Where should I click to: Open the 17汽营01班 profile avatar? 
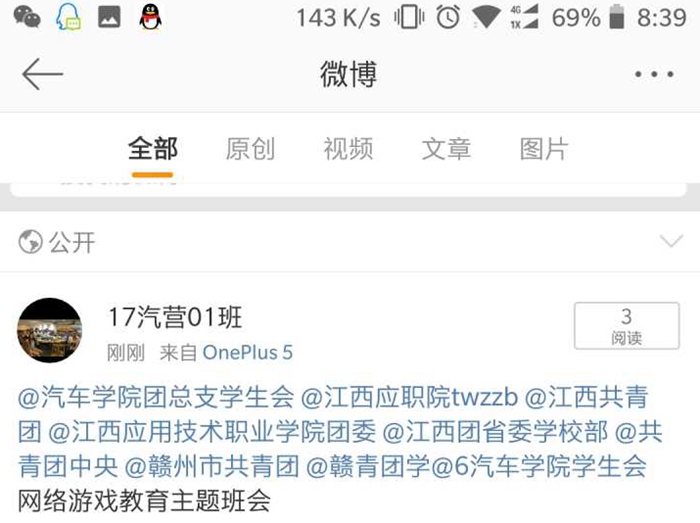50,330
